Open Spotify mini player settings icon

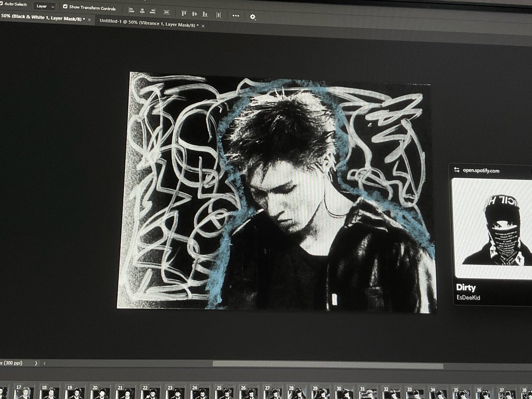457,170
